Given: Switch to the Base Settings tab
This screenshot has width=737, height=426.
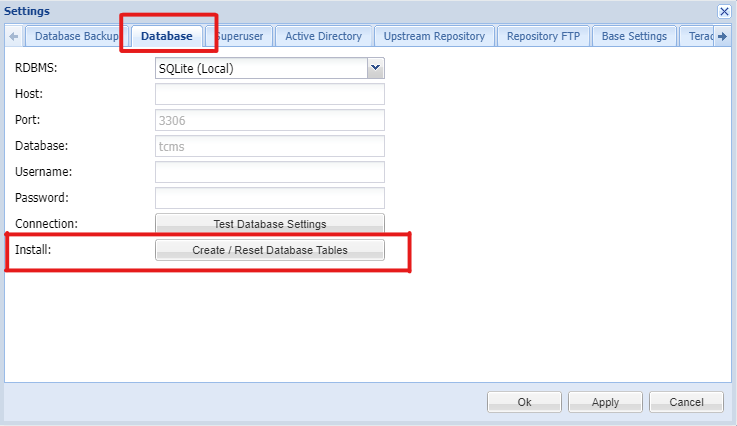Looking at the screenshot, I should tap(634, 37).
